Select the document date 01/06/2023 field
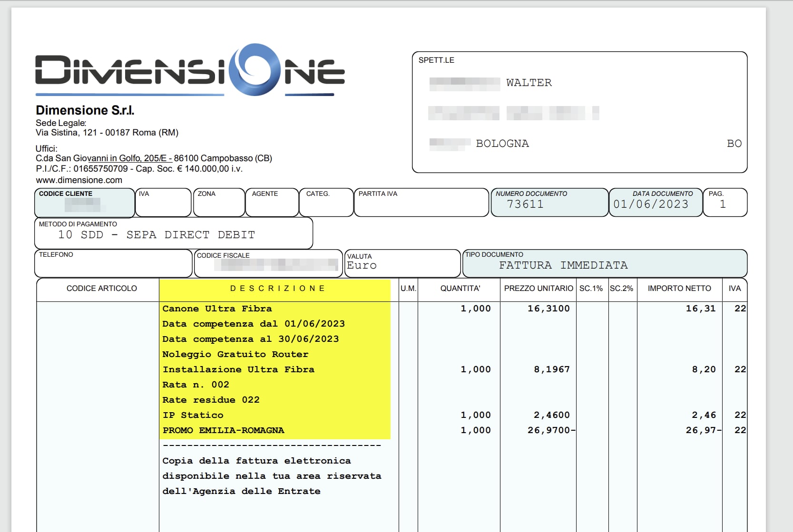This screenshot has width=793, height=532. coord(651,204)
